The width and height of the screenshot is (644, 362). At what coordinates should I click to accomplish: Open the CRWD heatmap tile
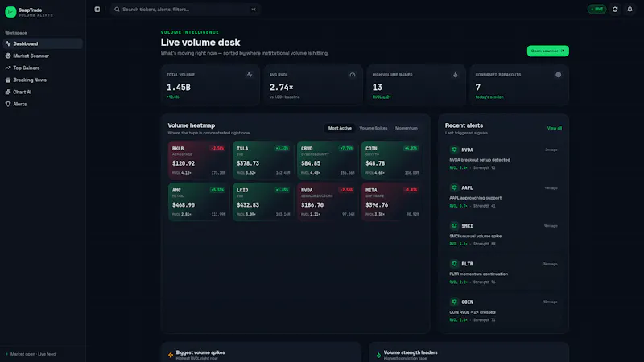[x=328, y=160]
